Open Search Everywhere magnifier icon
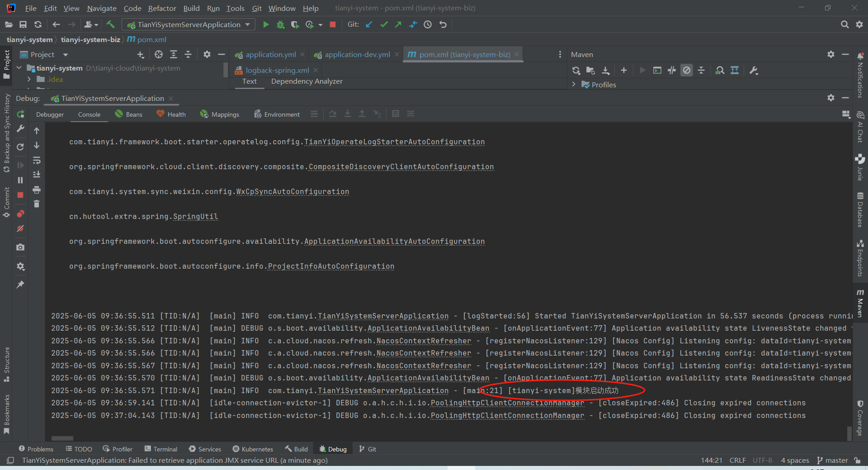The height and width of the screenshot is (470, 868). coord(844,24)
